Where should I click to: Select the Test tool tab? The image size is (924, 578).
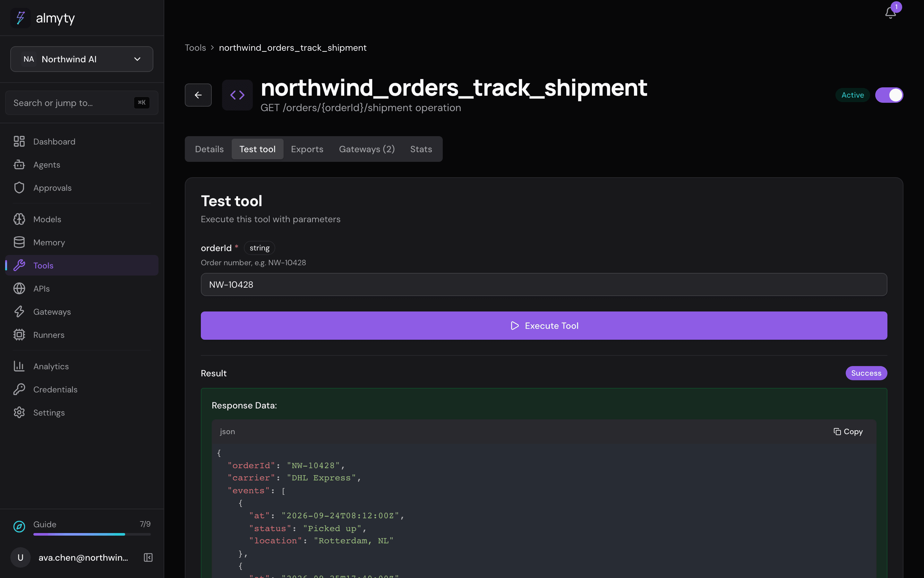point(257,149)
